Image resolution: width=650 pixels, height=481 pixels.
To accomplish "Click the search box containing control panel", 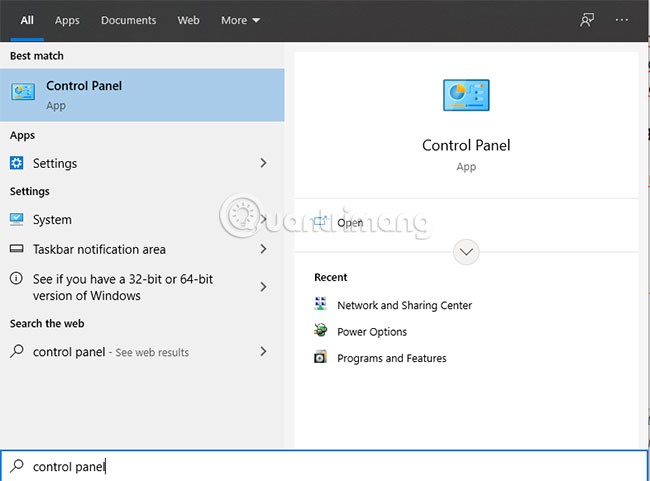I will 325,466.
